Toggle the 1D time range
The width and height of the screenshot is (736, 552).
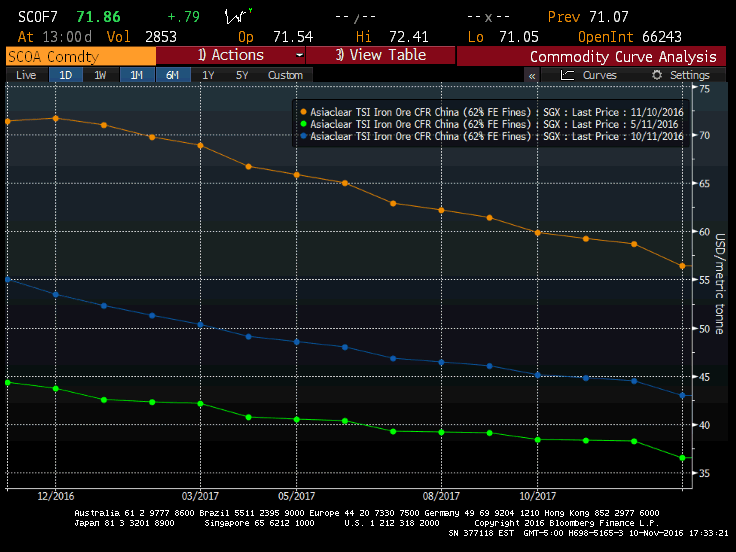point(66,75)
